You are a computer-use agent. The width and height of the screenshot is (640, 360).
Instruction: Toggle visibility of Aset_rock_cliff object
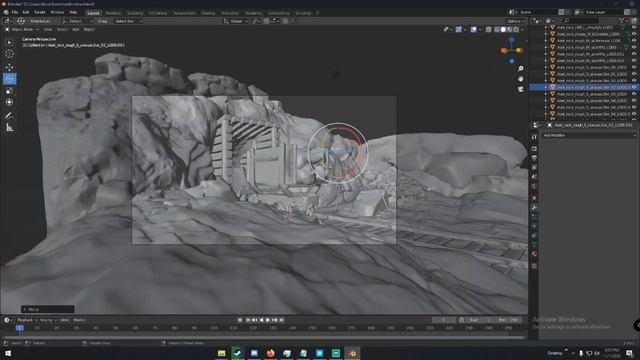[x=634, y=27]
